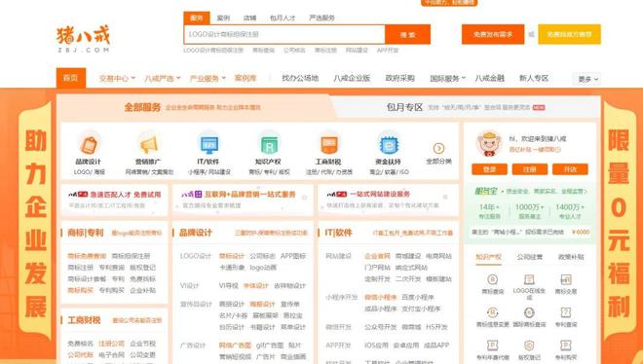Open the 更多 dropdown in nav bar
The height and width of the screenshot is (364, 643).
pyautogui.click(x=587, y=79)
